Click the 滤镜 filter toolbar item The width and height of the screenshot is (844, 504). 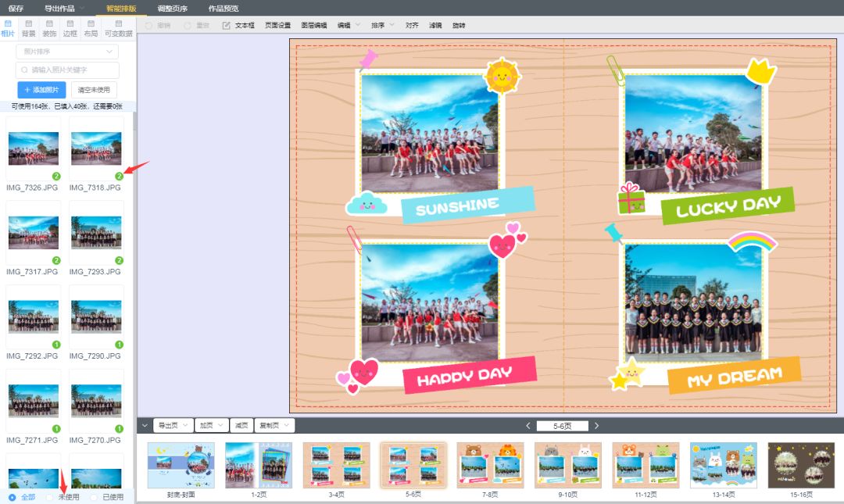point(435,25)
